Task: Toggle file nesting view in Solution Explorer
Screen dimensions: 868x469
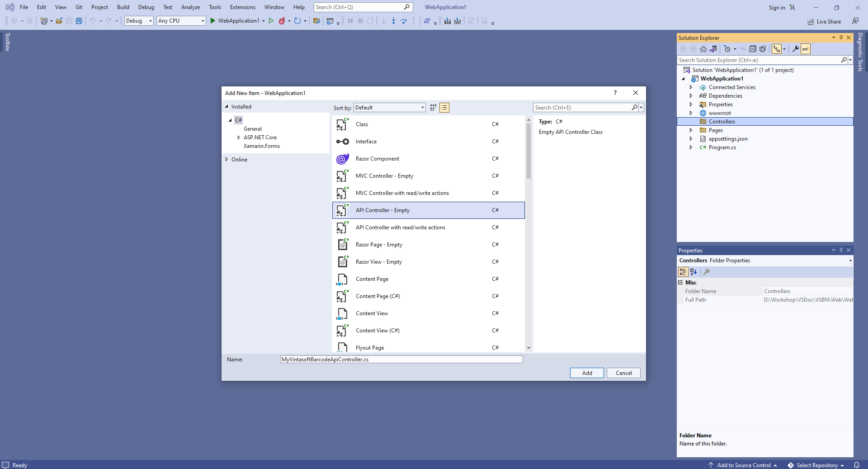Action: coord(777,49)
